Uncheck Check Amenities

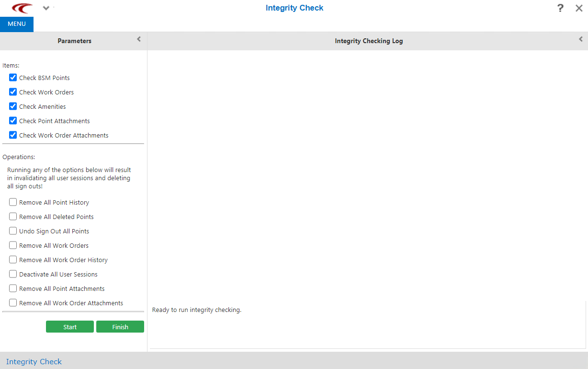pyautogui.click(x=12, y=106)
